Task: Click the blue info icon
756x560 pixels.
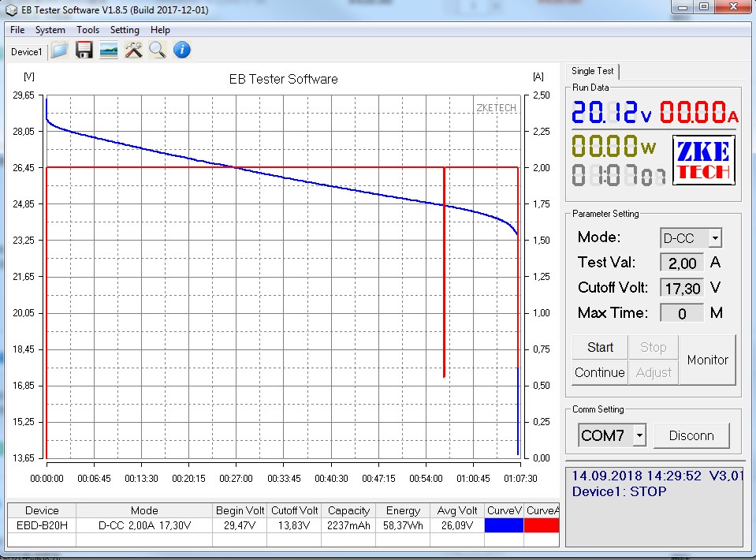Action: (x=182, y=50)
